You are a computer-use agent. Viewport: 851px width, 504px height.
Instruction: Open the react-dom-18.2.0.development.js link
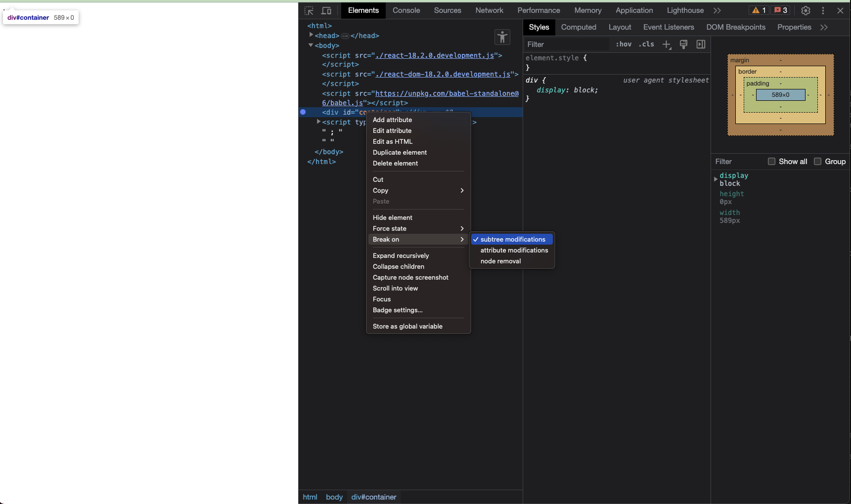point(445,74)
